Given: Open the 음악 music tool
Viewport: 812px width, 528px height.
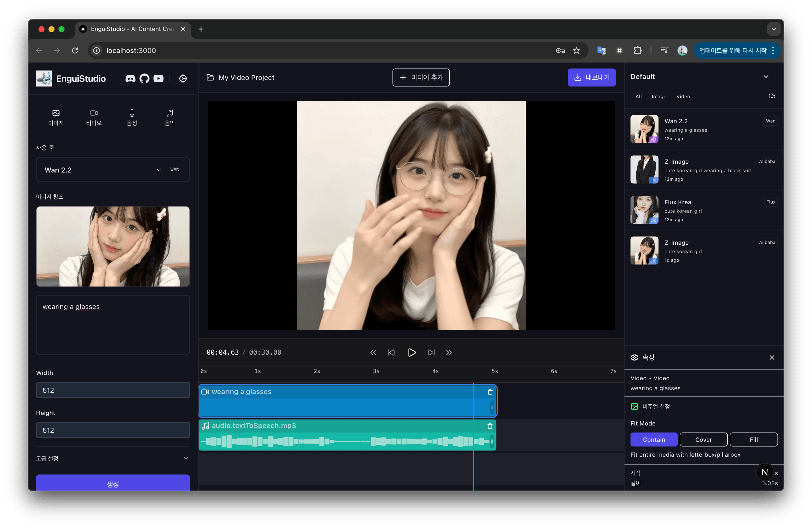Looking at the screenshot, I should tap(169, 118).
